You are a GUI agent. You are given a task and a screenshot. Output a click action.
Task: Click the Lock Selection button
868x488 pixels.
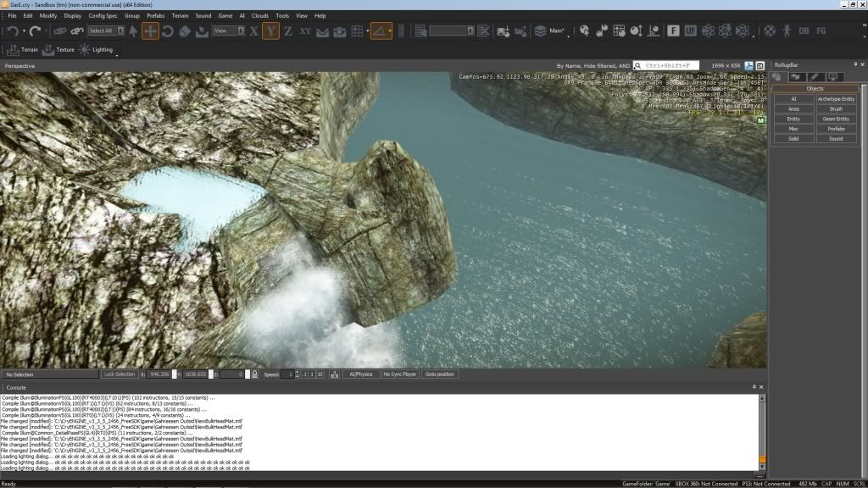point(120,374)
